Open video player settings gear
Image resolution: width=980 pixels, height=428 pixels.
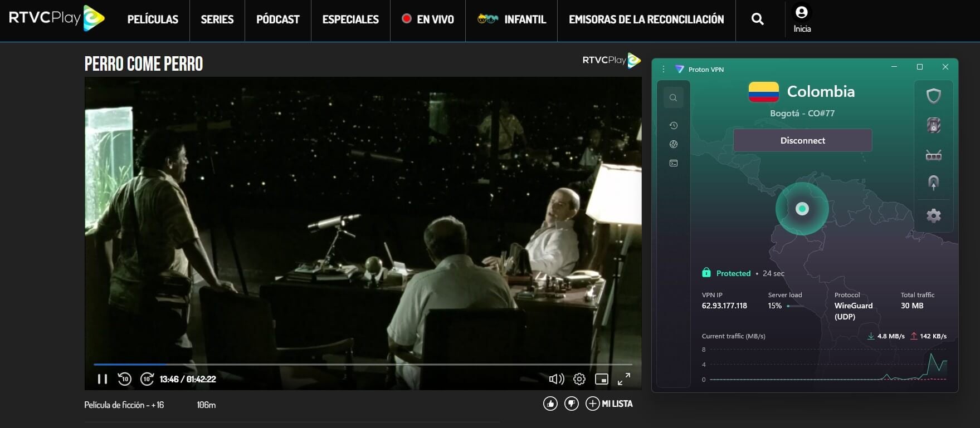579,379
